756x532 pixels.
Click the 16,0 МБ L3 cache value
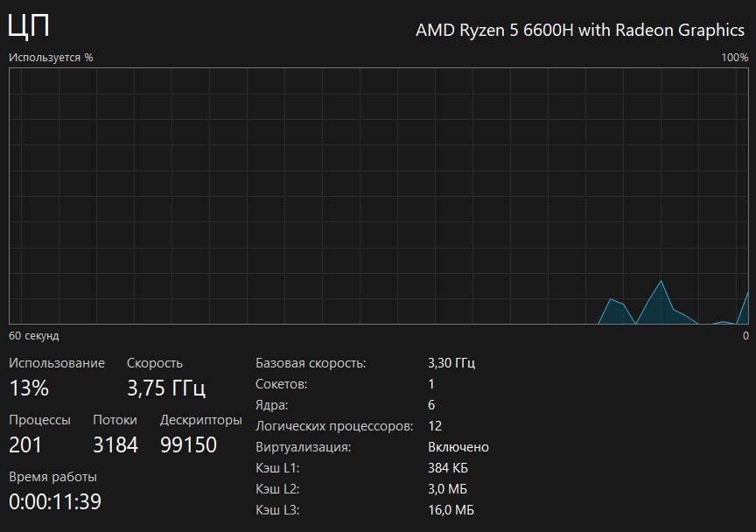451,510
